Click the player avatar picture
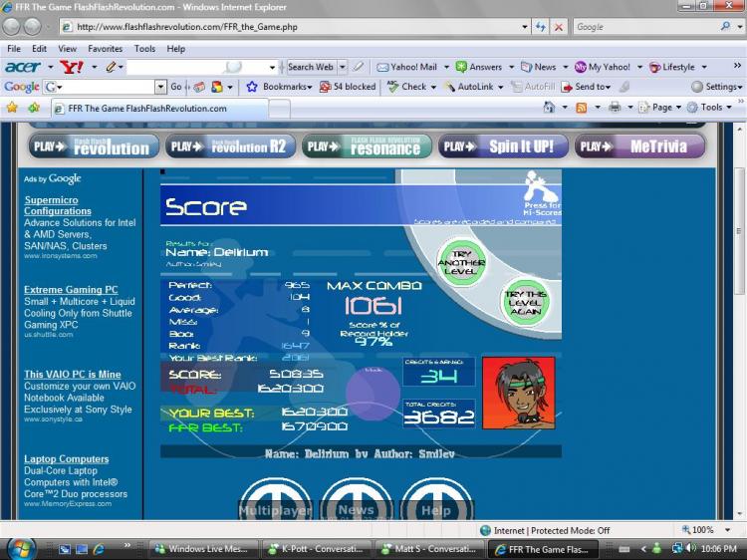 pyautogui.click(x=518, y=394)
